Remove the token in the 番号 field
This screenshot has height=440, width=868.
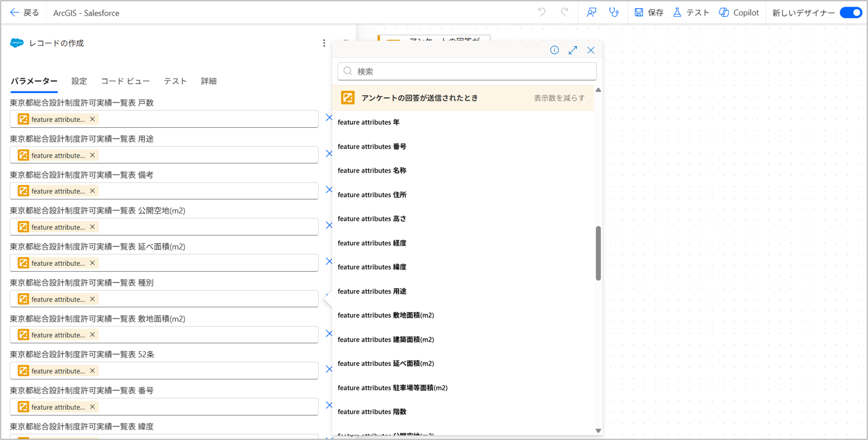point(93,407)
